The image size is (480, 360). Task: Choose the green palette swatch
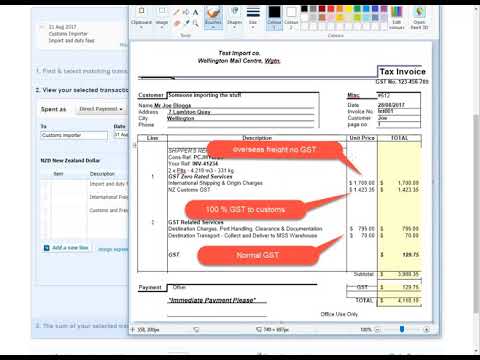pyautogui.click(x=357, y=9)
